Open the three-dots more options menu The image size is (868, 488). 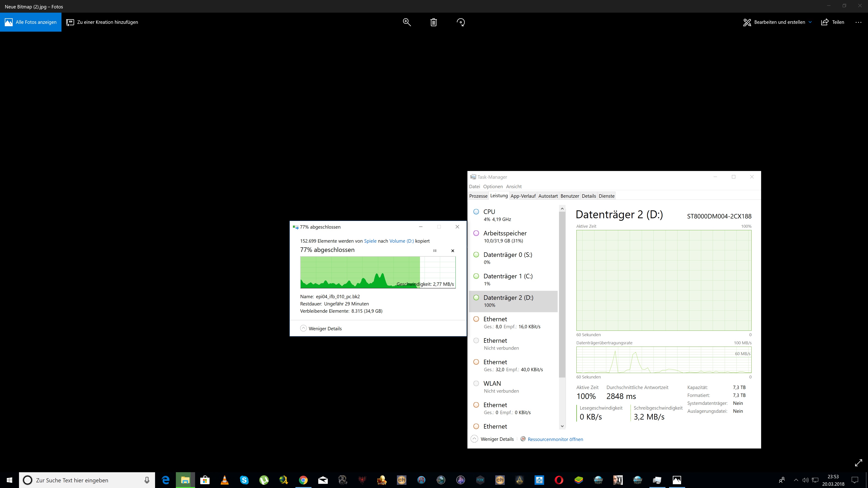(x=858, y=22)
